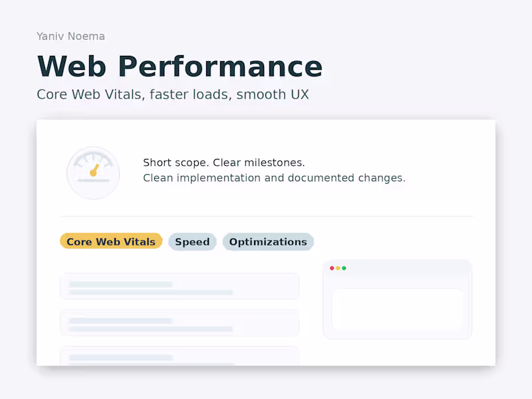Click the subtitle about faster loads
The image size is (532, 399).
[174, 94]
